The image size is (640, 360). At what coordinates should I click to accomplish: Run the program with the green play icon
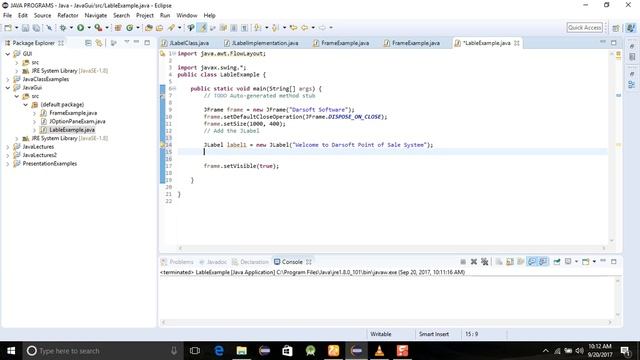pos(80,28)
